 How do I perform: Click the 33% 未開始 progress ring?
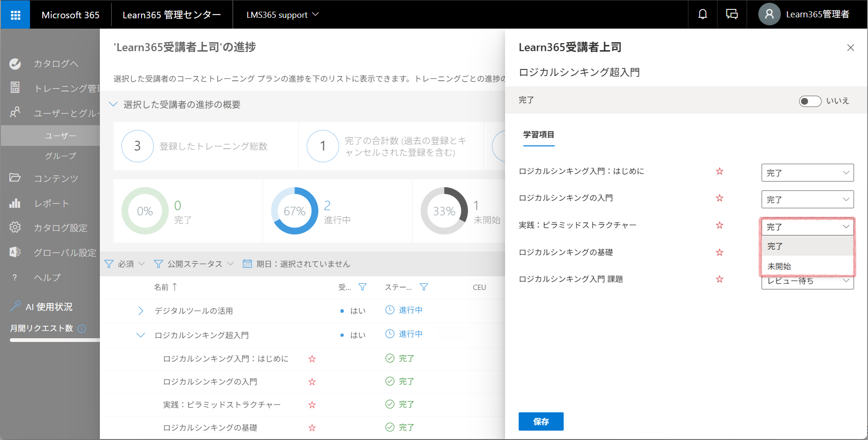pos(444,211)
